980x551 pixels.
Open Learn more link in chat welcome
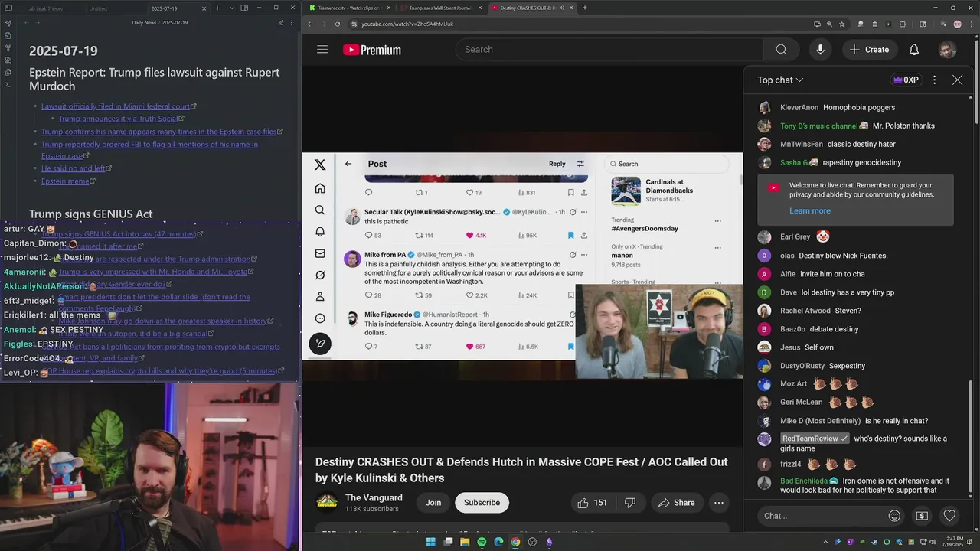coord(809,211)
